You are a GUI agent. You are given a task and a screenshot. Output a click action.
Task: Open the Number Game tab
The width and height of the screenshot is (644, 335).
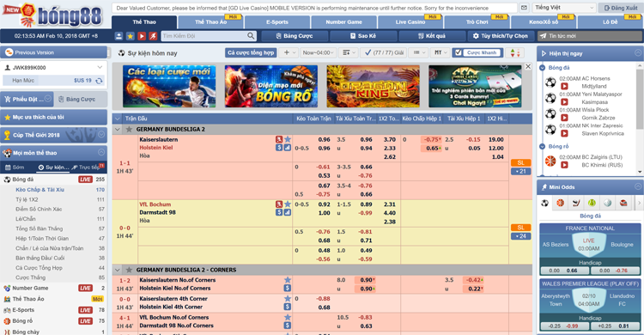[343, 22]
